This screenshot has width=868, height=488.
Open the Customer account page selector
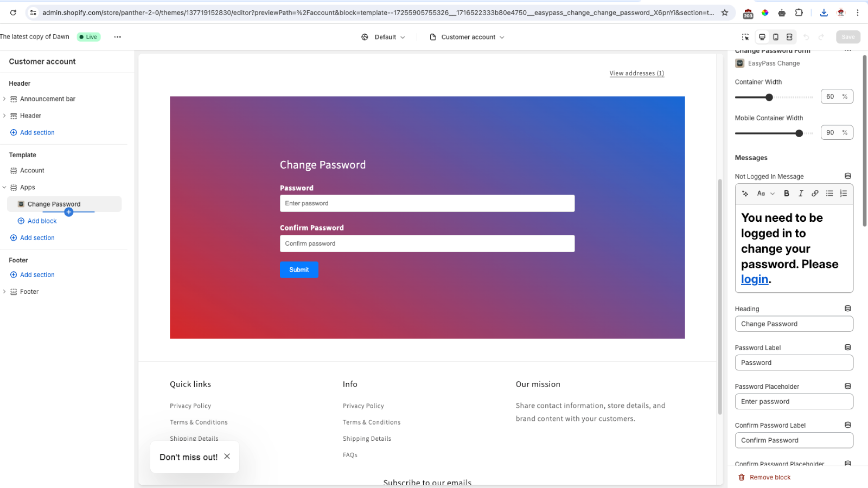(468, 37)
